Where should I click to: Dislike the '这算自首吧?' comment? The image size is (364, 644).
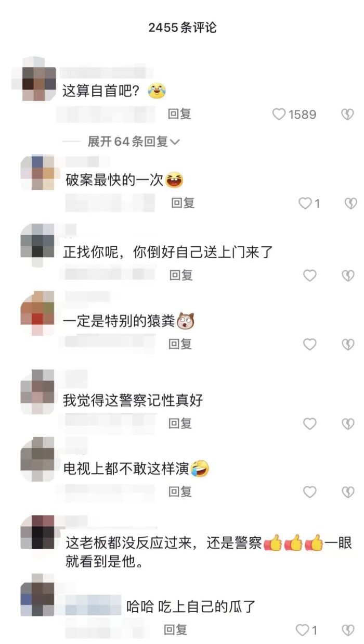pyautogui.click(x=347, y=115)
